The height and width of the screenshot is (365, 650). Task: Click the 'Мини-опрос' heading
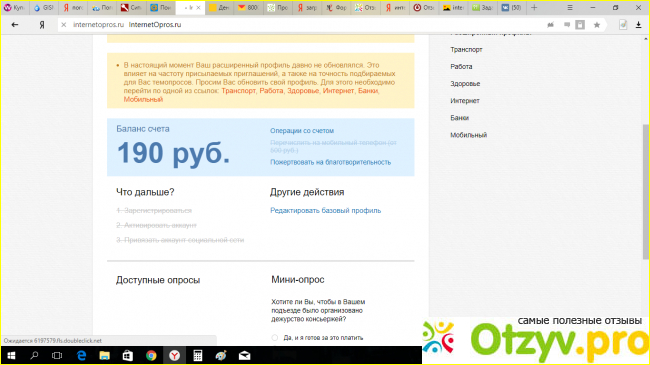pos(298,280)
